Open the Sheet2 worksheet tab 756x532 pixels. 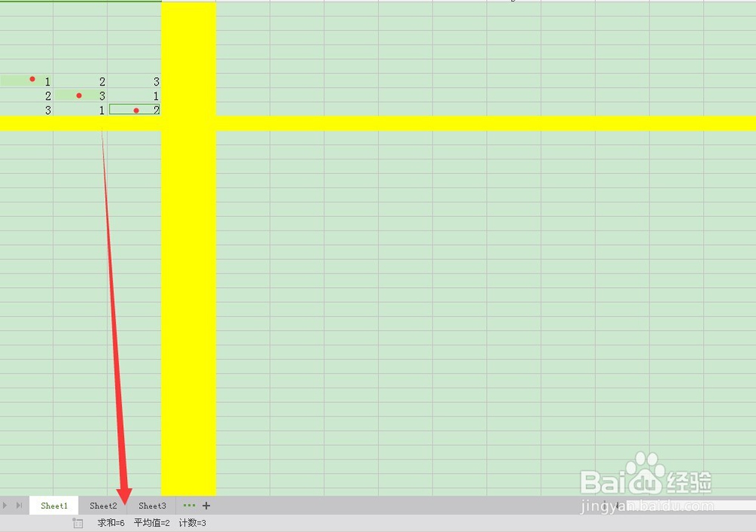103,506
